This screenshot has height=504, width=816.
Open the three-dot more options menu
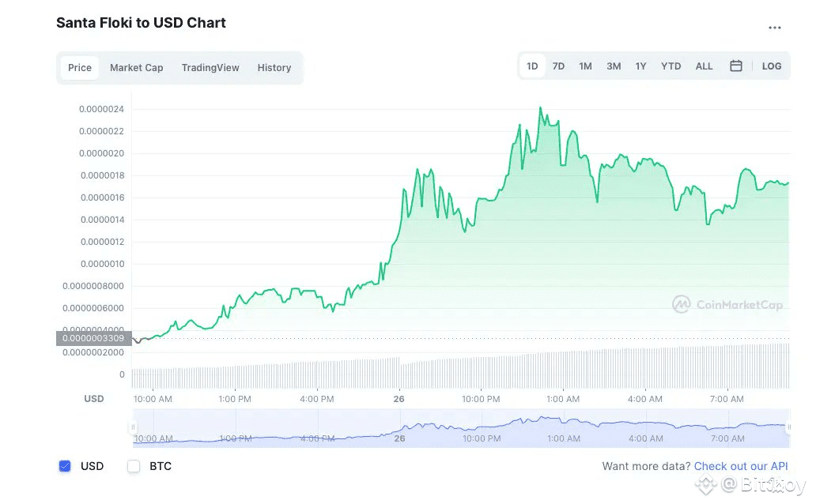coord(774,28)
